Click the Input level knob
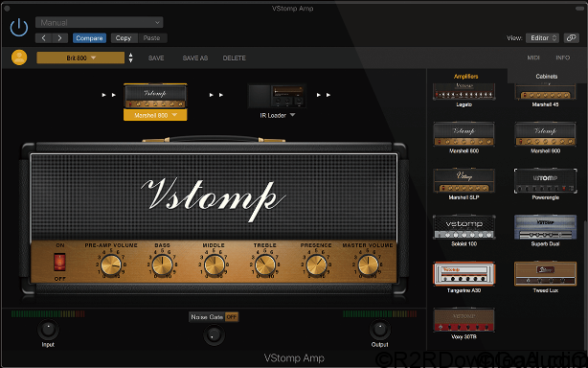 [x=48, y=330]
